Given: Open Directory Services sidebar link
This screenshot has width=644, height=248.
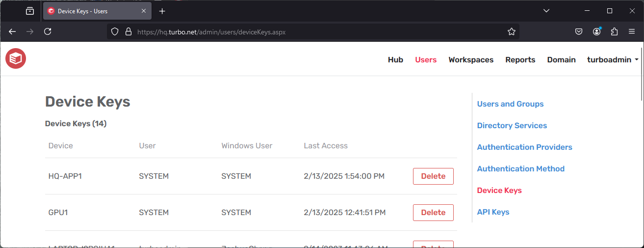Looking at the screenshot, I should pyautogui.click(x=512, y=126).
